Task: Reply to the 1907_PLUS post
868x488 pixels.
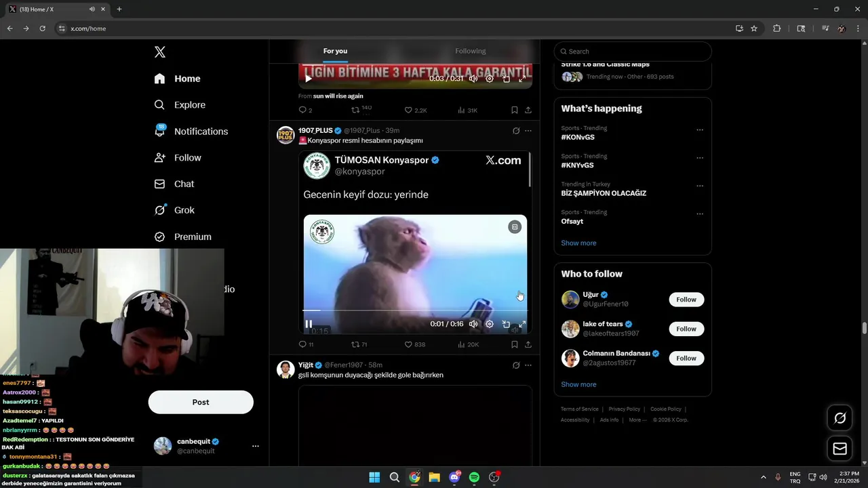Action: point(306,344)
